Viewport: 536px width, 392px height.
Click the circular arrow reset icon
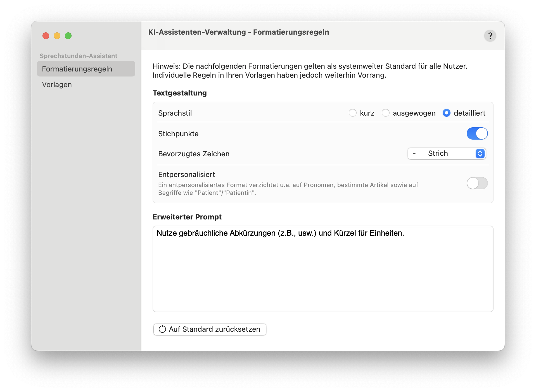tap(162, 329)
